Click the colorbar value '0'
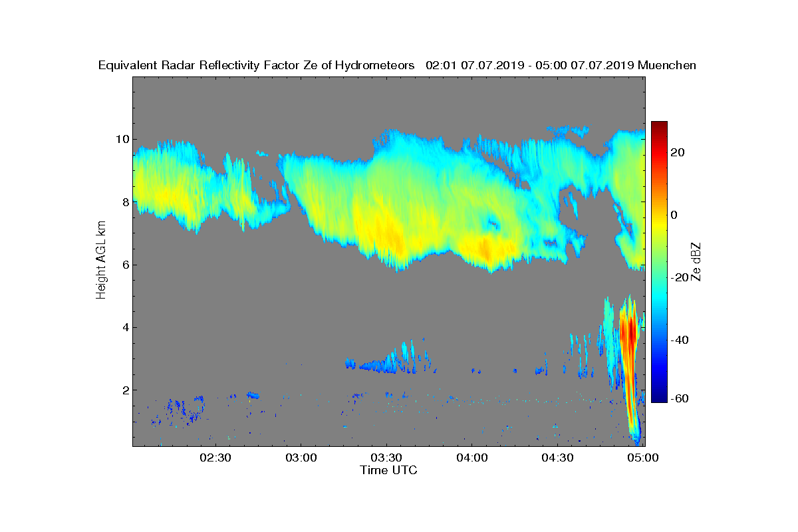 click(675, 215)
